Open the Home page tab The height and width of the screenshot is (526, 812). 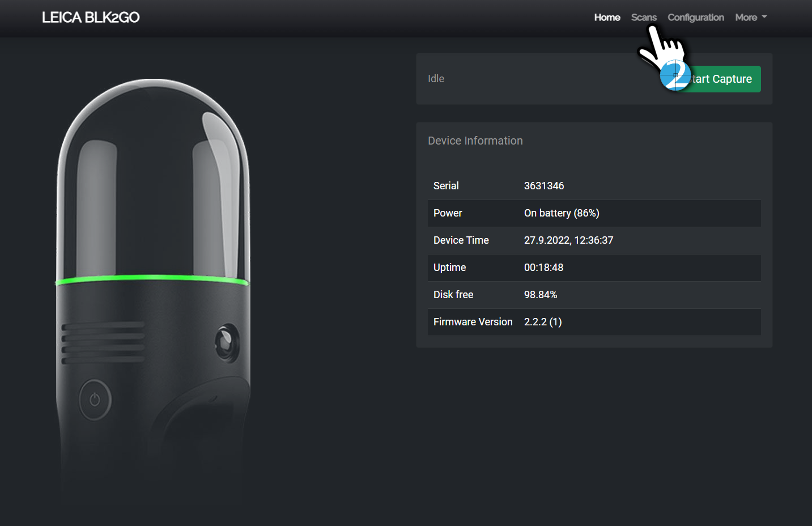(x=607, y=18)
